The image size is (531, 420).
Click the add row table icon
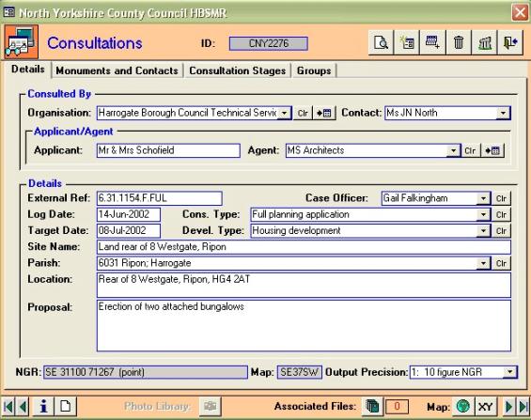coord(432,42)
